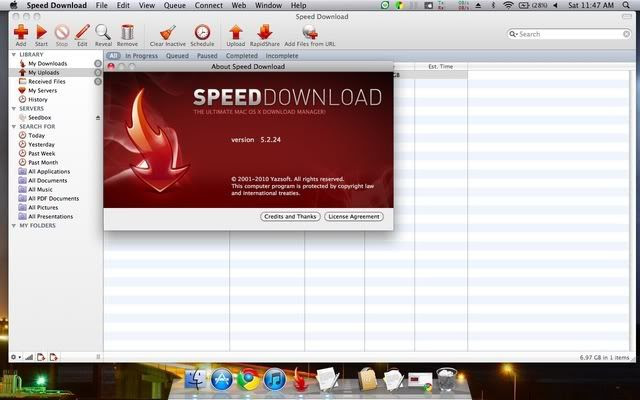Screen dimensions: 640x400
Task: Select the Seedbox server
Action: 40,118
